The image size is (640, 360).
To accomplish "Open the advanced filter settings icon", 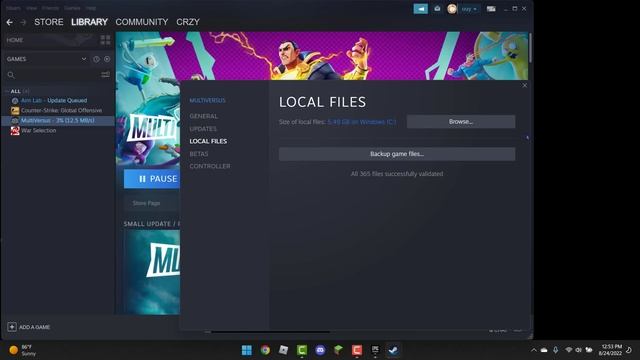I will point(105,74).
